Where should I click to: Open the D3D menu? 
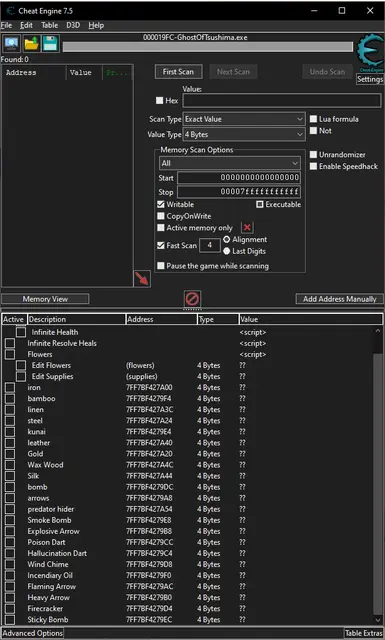click(73, 25)
